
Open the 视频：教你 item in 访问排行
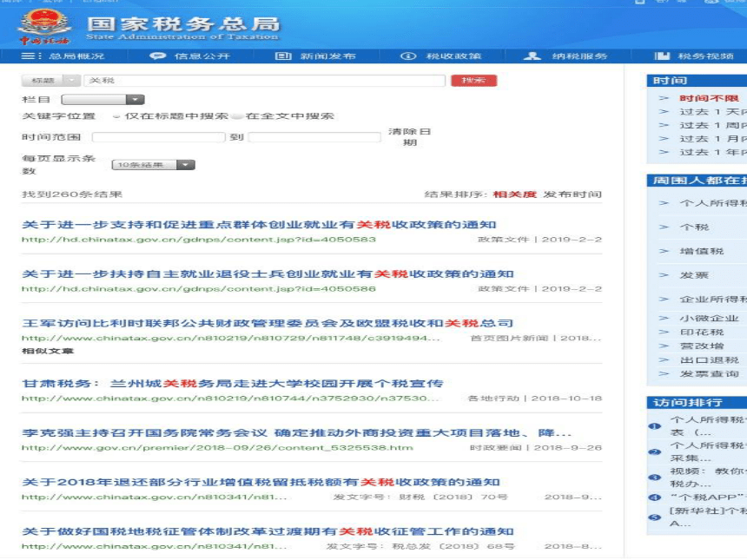tap(709, 478)
